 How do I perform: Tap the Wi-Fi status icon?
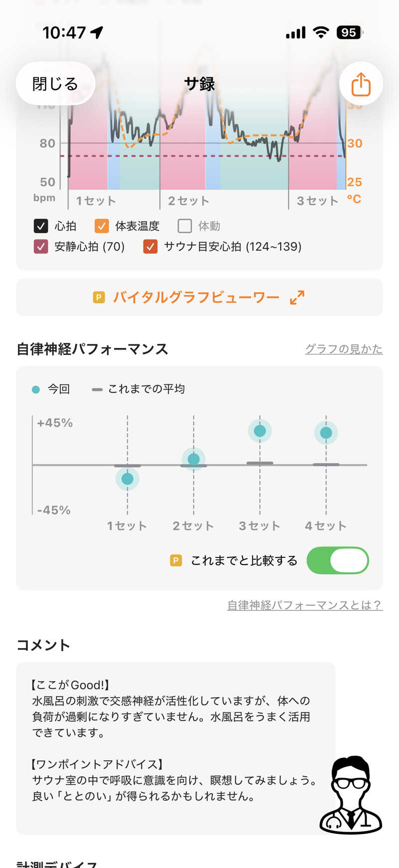pyautogui.click(x=321, y=33)
